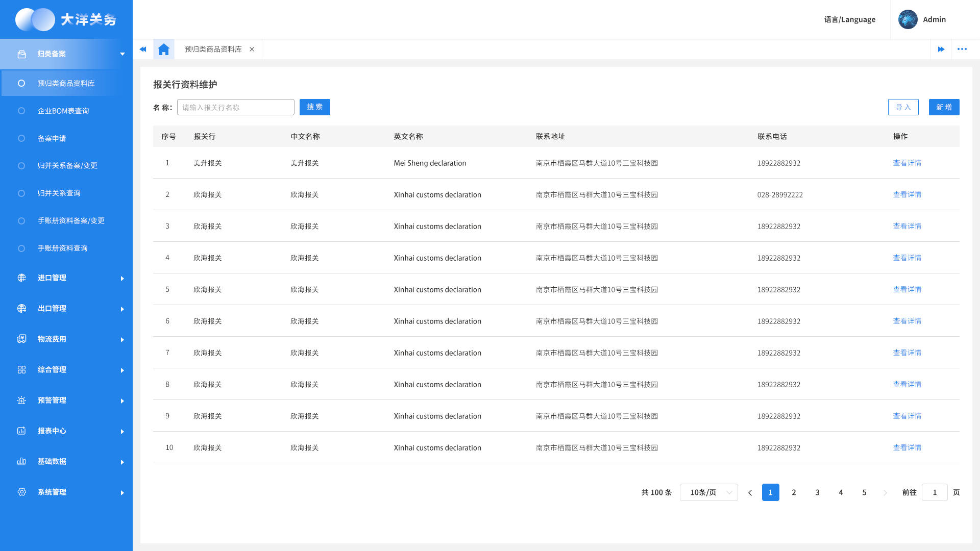
Task: Go to page 3
Action: tap(817, 492)
